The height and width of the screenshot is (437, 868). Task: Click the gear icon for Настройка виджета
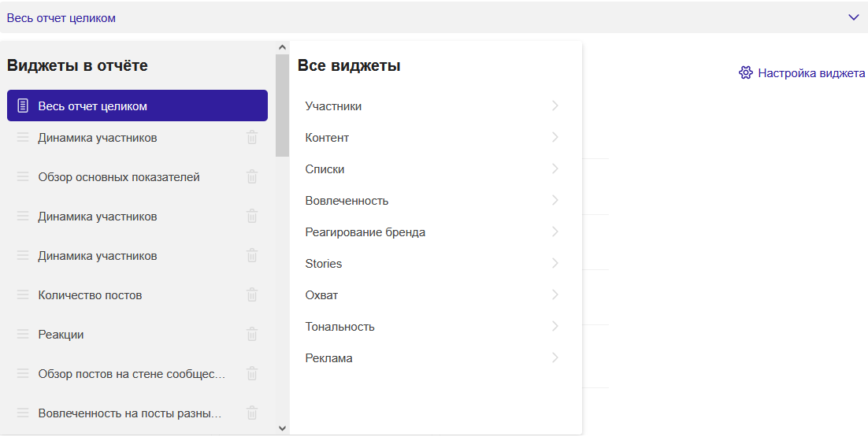[746, 72]
